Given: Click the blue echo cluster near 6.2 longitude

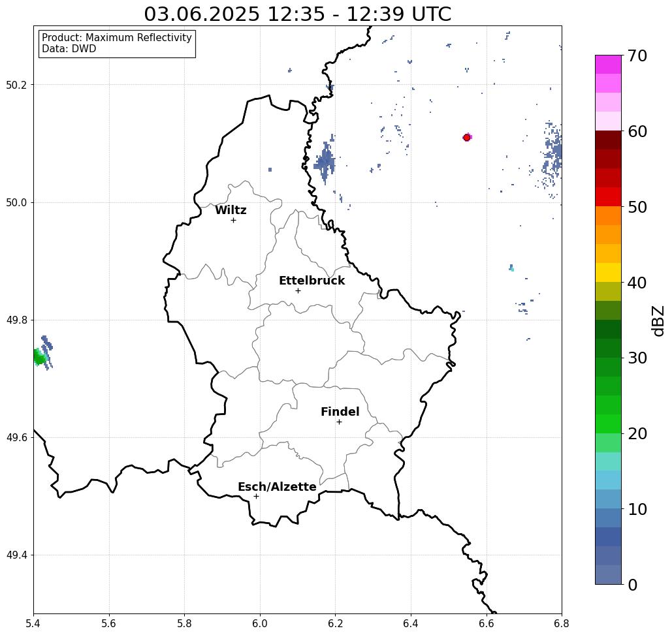Looking at the screenshot, I should pos(326,162).
